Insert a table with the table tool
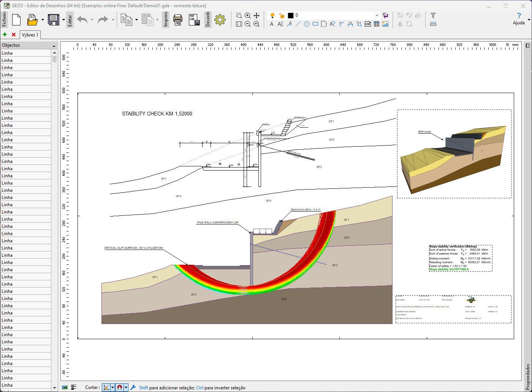This screenshot has height=392, width=532. pos(377,24)
